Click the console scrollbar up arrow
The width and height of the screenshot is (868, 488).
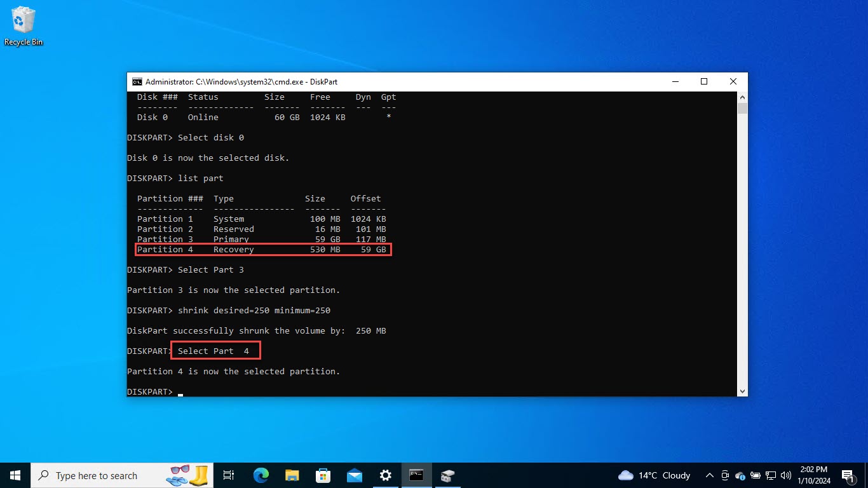(x=742, y=97)
